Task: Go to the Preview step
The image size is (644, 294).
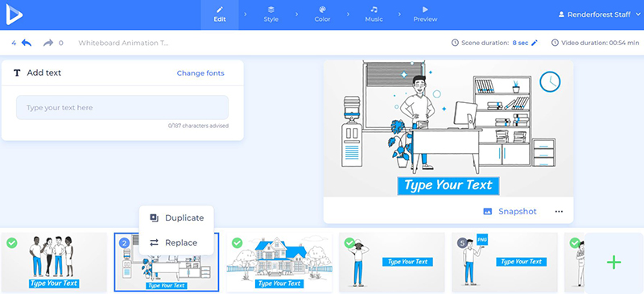Action: pos(425,14)
